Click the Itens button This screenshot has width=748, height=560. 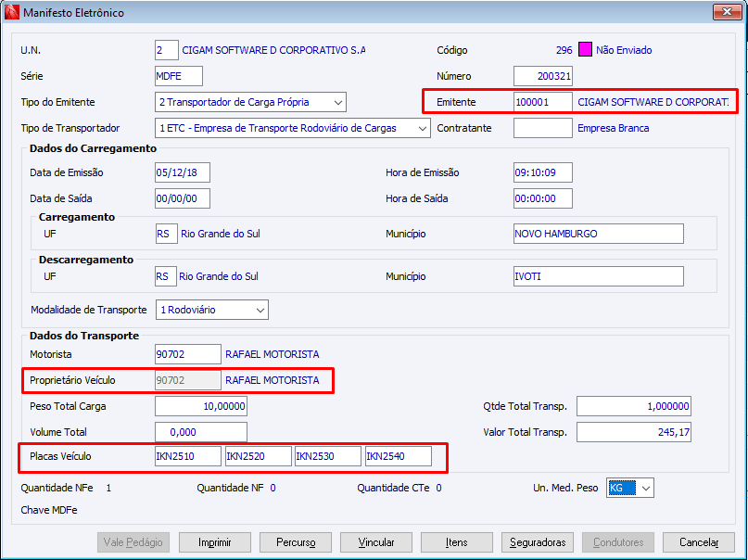pyautogui.click(x=457, y=542)
